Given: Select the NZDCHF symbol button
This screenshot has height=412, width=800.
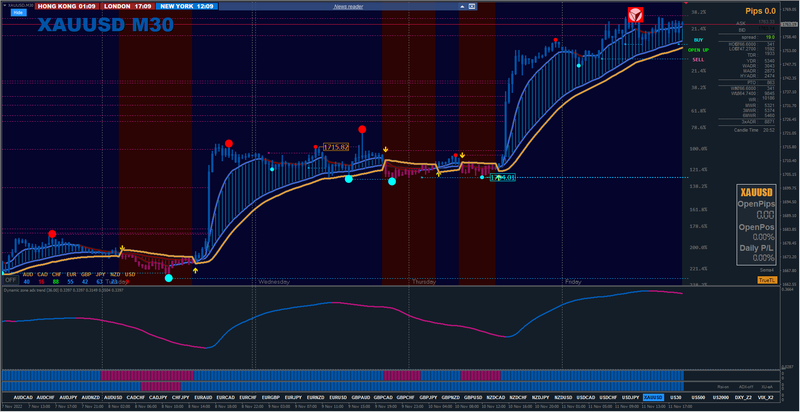Looking at the screenshot, I should click(x=518, y=397).
